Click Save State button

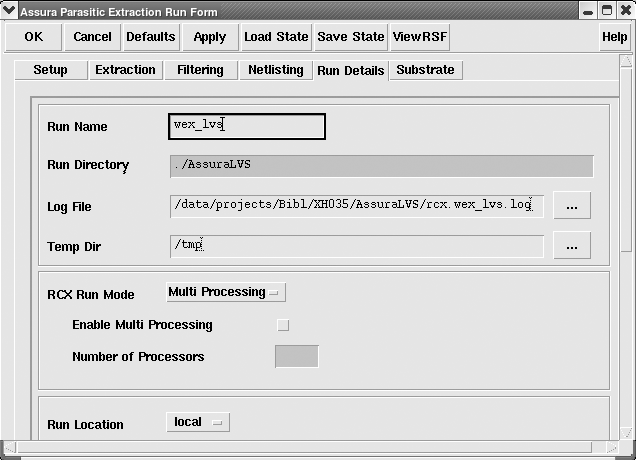351,37
